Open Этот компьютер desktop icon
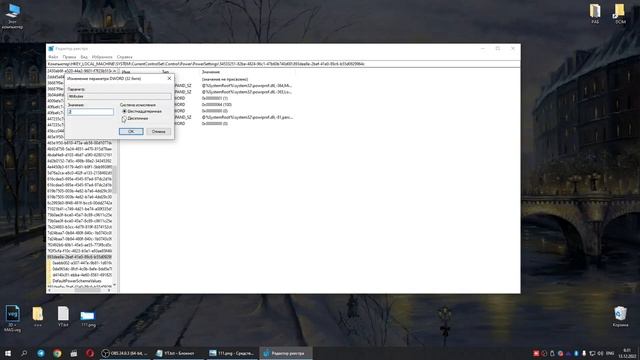 point(13,16)
